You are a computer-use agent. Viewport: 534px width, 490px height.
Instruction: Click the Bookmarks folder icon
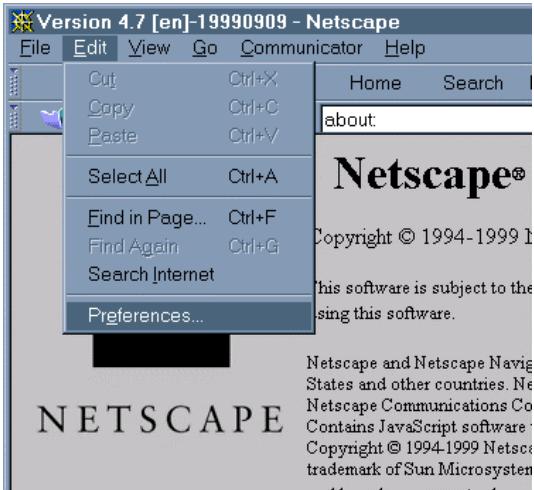52,118
